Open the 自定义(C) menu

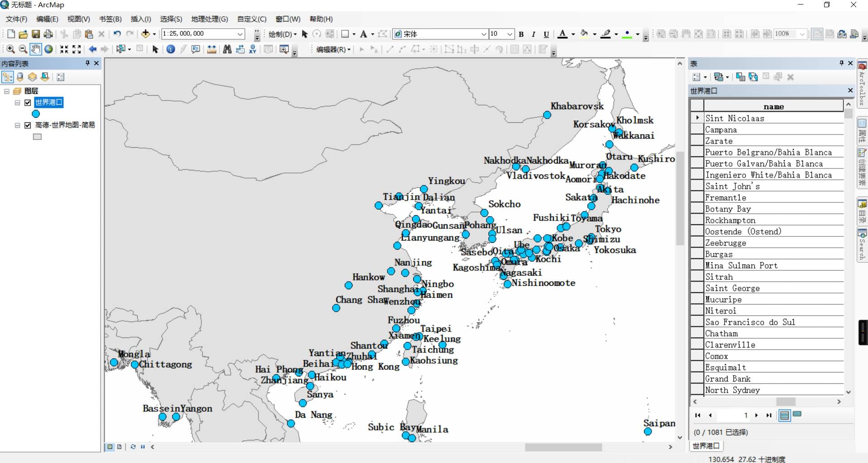tap(252, 19)
